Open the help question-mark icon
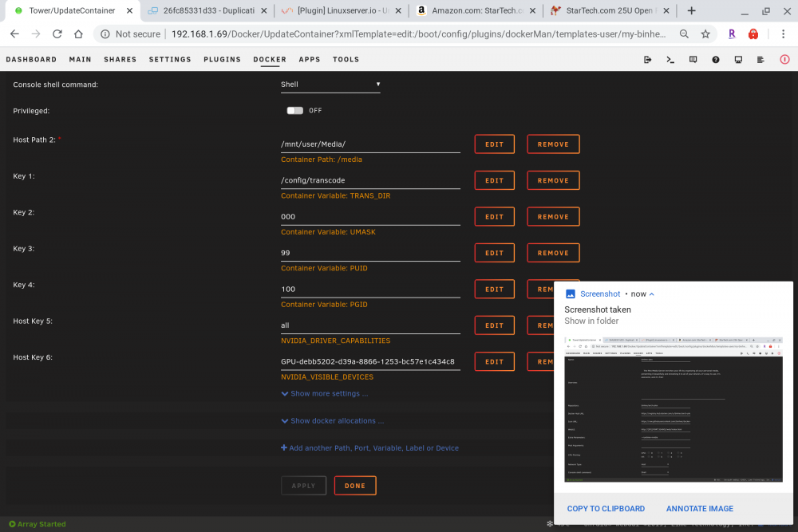Screen dimensions: 798x532 pyautogui.click(x=716, y=60)
